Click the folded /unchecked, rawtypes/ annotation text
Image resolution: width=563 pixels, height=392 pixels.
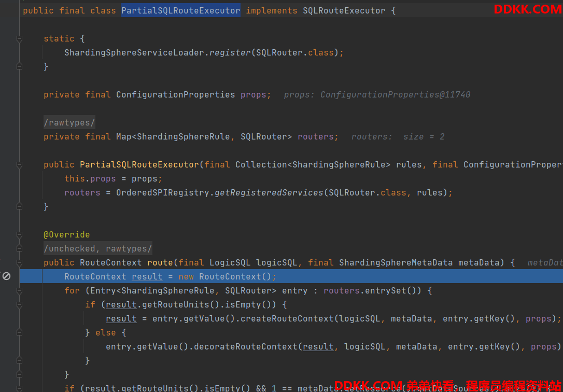(97, 249)
